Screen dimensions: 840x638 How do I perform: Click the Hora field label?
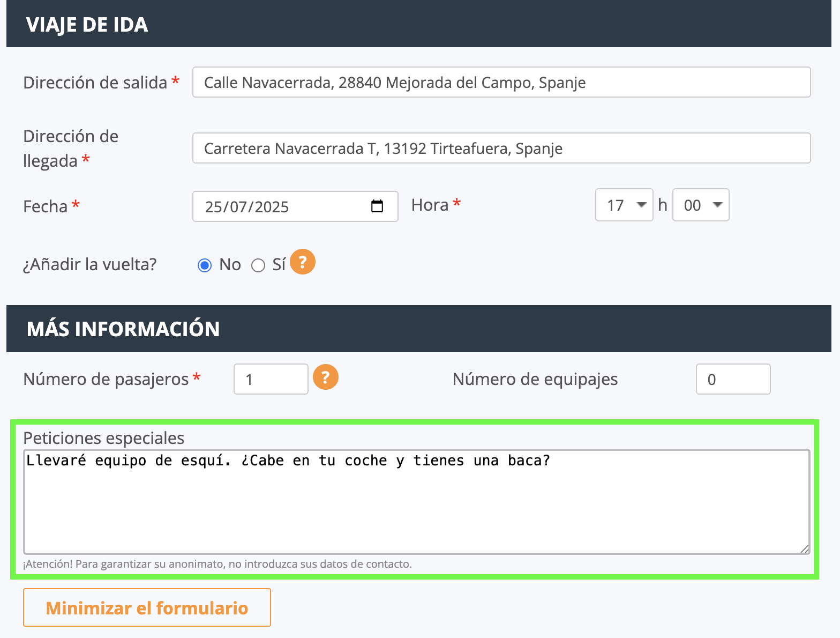(x=430, y=205)
